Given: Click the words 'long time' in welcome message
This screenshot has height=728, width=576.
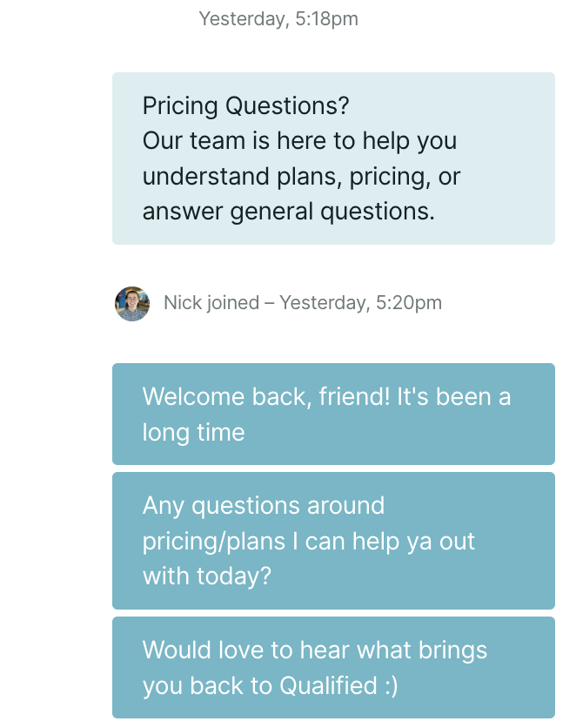Looking at the screenshot, I should 193,433.
